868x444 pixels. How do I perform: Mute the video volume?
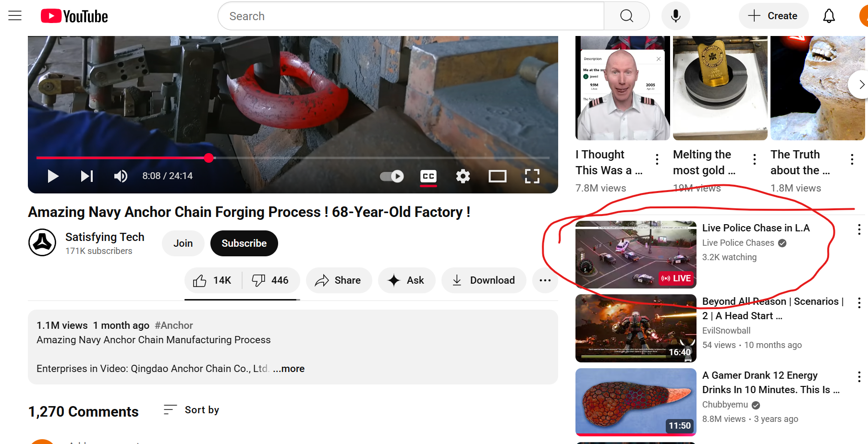tap(121, 176)
